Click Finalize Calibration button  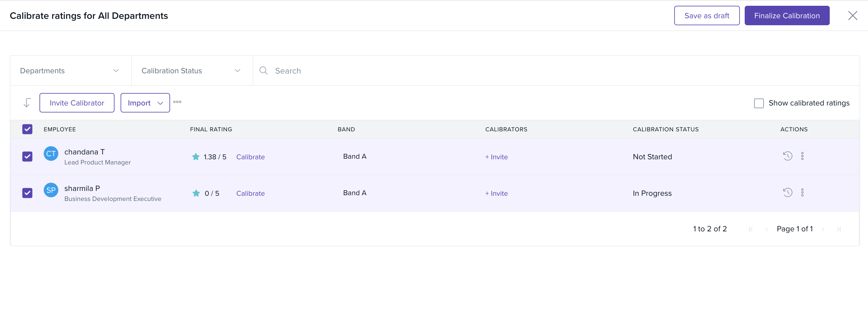point(787,16)
